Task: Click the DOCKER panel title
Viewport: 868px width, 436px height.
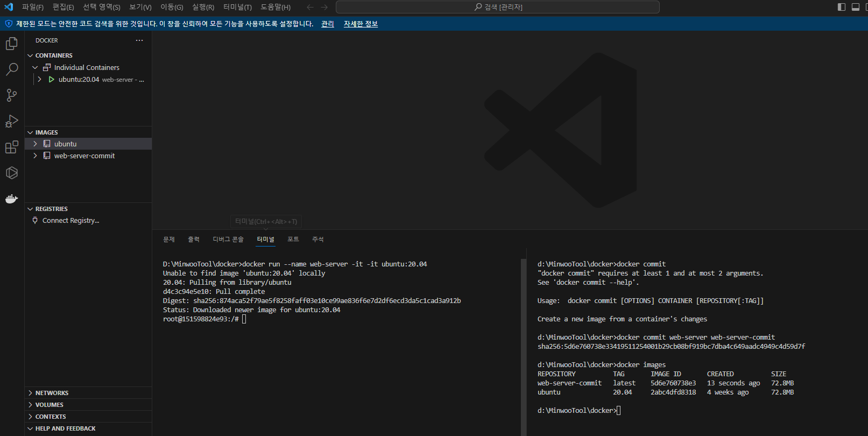Action: coord(47,40)
